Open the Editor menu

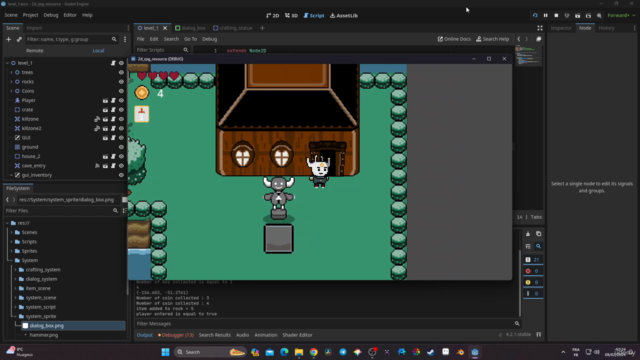tap(70, 15)
